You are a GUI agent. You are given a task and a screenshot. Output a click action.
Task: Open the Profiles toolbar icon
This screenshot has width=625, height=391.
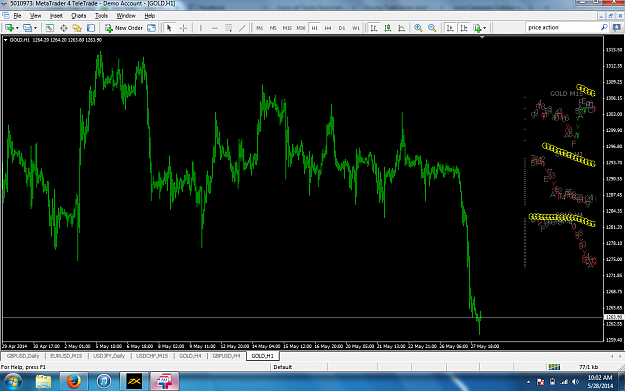coord(27,28)
